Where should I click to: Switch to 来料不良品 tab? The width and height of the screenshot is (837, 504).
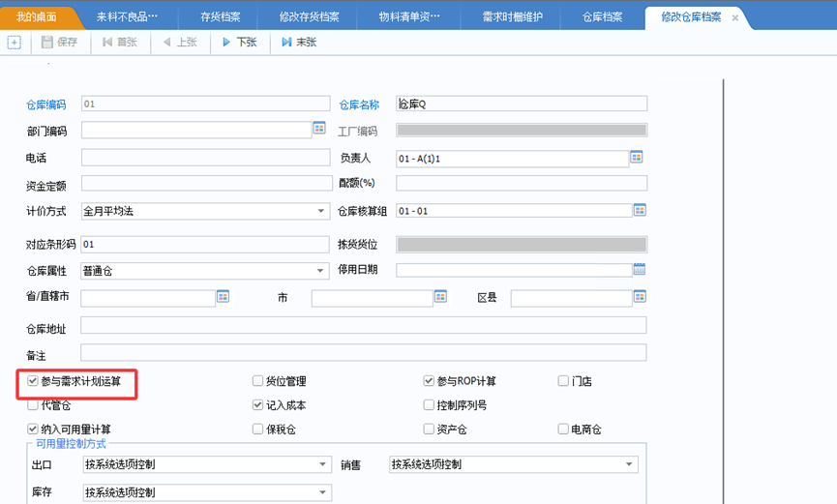[127, 17]
